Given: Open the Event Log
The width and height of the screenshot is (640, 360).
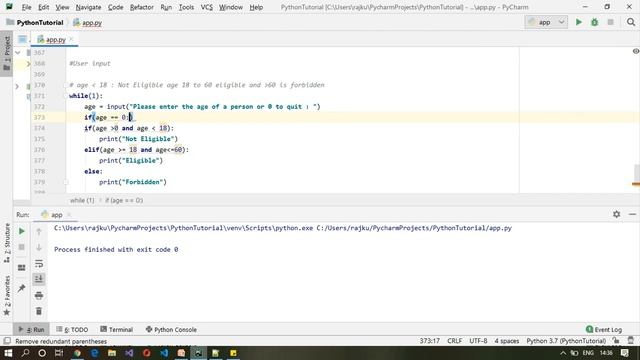Looking at the screenshot, I should [604, 329].
